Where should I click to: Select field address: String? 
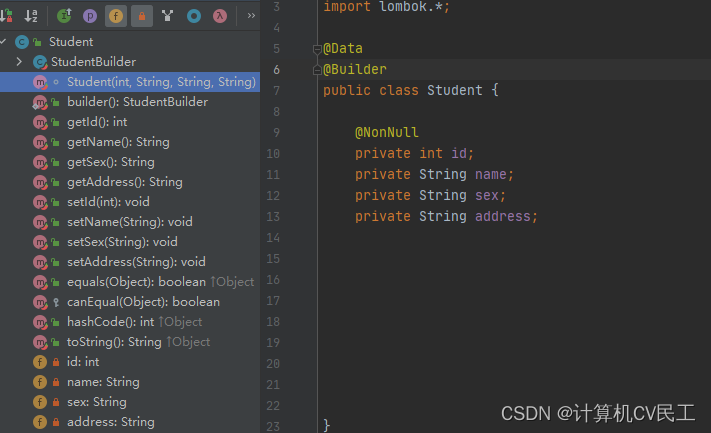tap(111, 422)
